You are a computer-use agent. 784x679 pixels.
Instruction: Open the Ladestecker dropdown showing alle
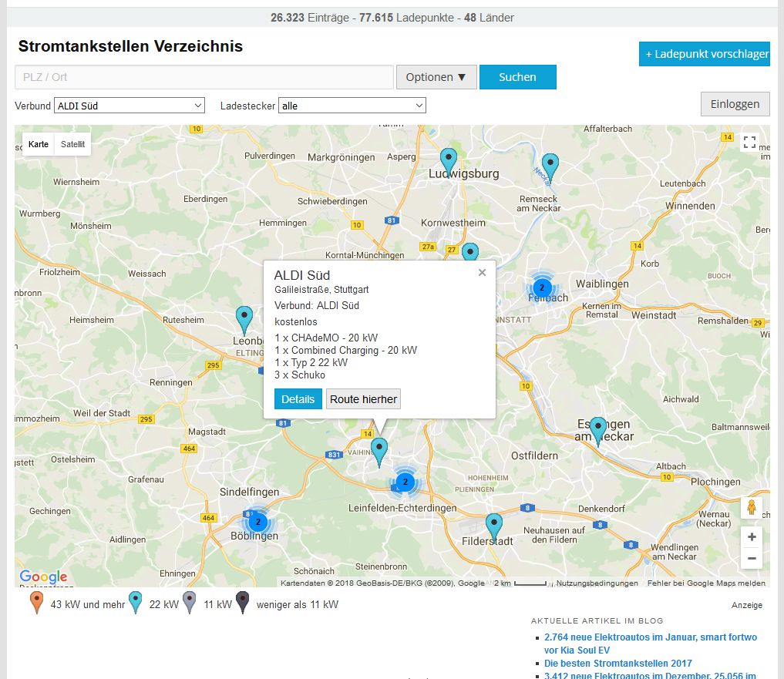pyautogui.click(x=352, y=106)
